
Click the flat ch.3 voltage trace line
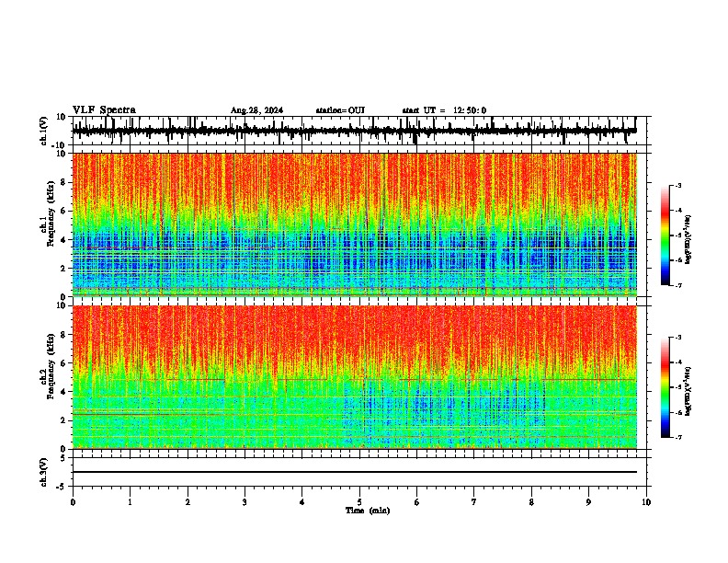coord(355,472)
